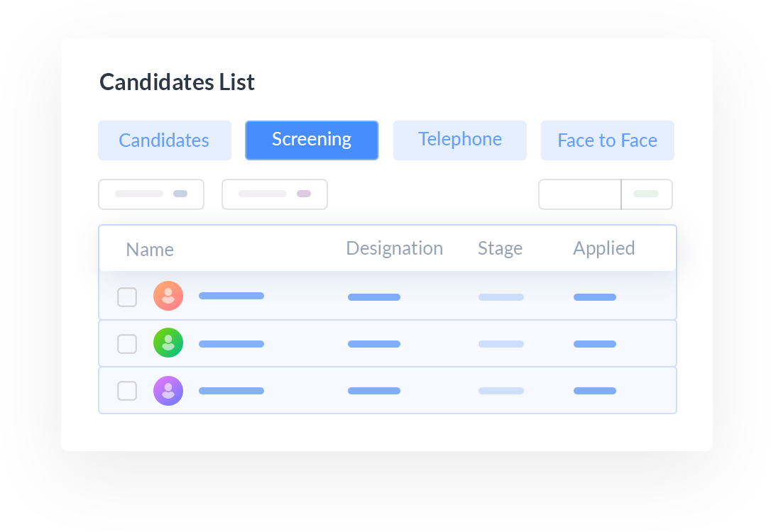
Task: Click the Applied column header
Action: [603, 248]
